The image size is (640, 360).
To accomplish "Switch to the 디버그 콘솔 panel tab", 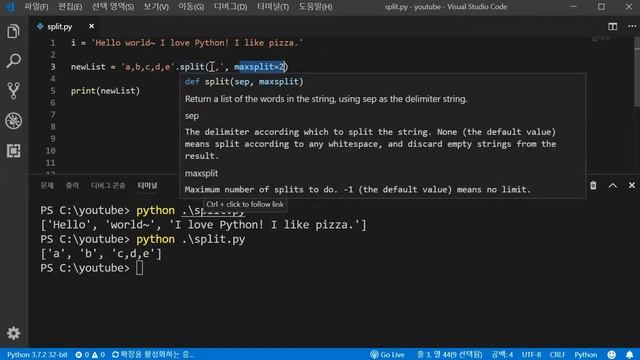I will click(108, 186).
